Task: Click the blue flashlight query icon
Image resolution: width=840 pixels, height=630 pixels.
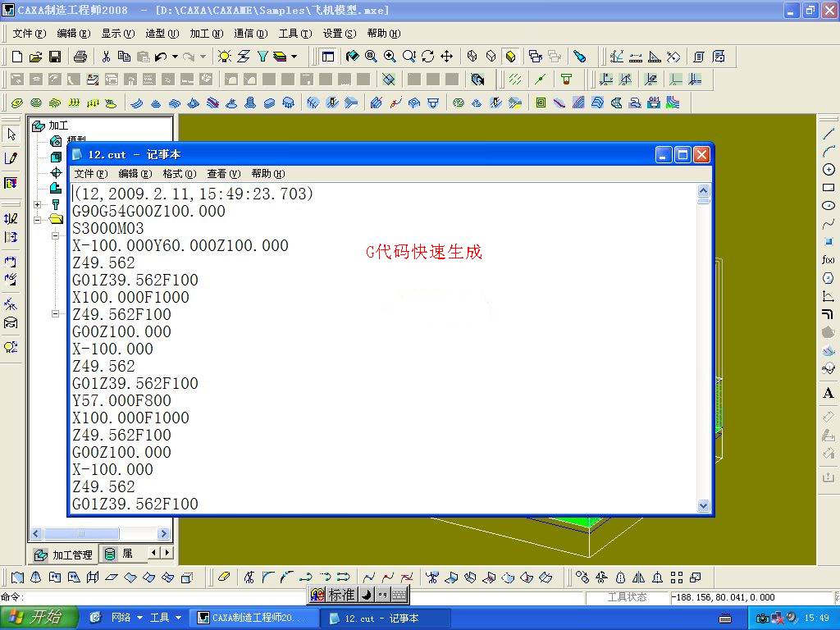Action: pyautogui.click(x=579, y=57)
